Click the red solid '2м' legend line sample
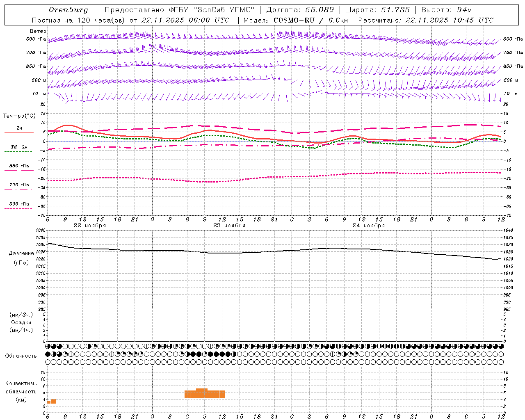The height and width of the screenshot is (420, 525). [x=19, y=133]
